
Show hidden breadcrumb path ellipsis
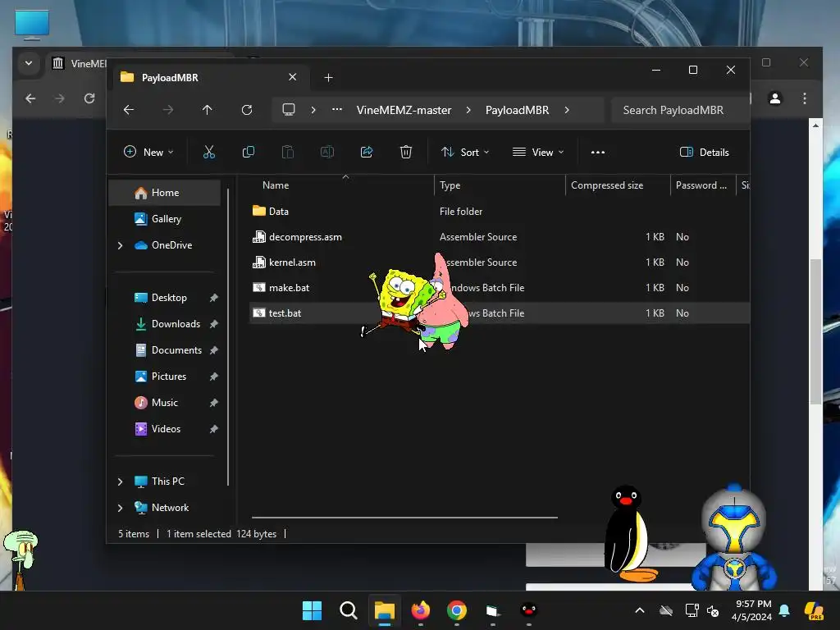[x=337, y=110]
